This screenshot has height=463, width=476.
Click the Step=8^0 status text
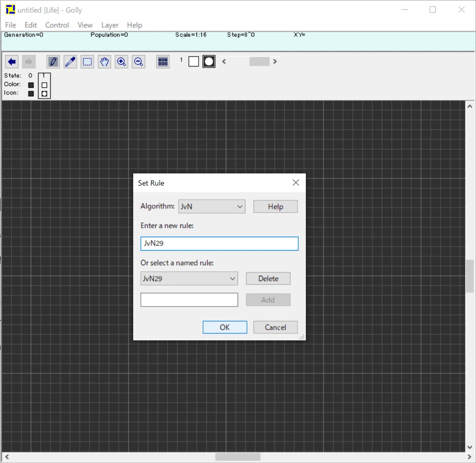click(241, 35)
